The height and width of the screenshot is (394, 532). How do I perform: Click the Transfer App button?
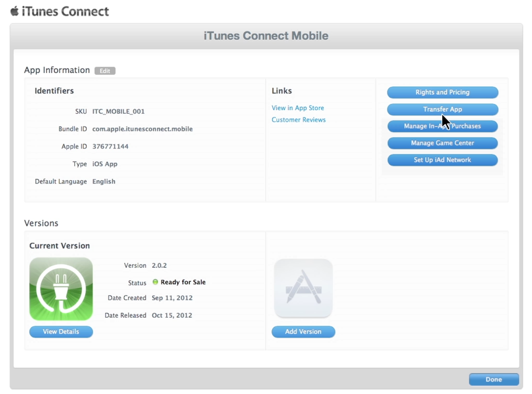click(443, 109)
